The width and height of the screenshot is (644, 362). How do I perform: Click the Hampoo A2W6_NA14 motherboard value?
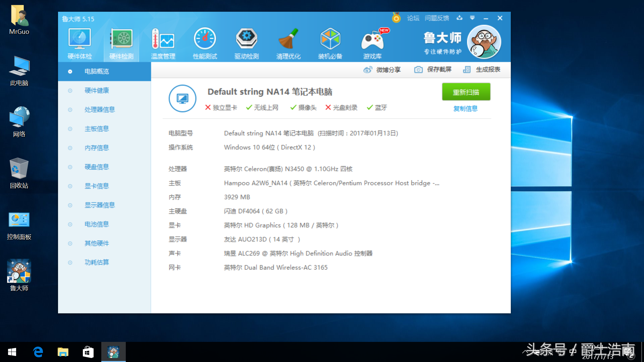tap(332, 183)
